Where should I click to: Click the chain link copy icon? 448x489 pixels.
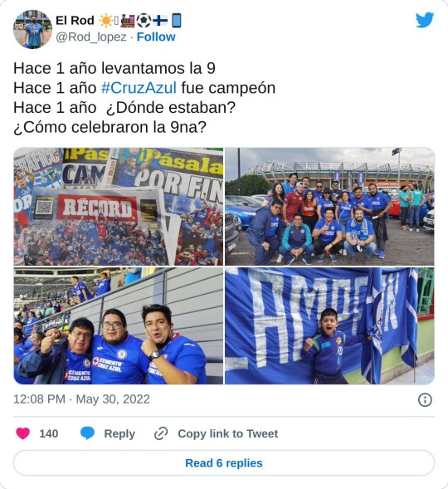[161, 433]
